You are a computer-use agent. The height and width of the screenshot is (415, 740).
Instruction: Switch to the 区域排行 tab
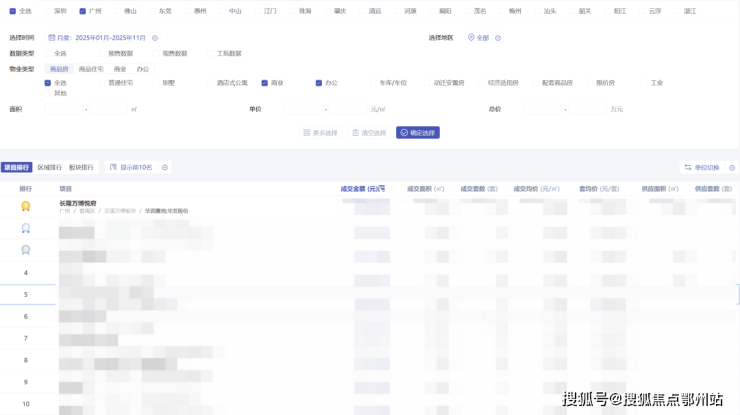[50, 167]
